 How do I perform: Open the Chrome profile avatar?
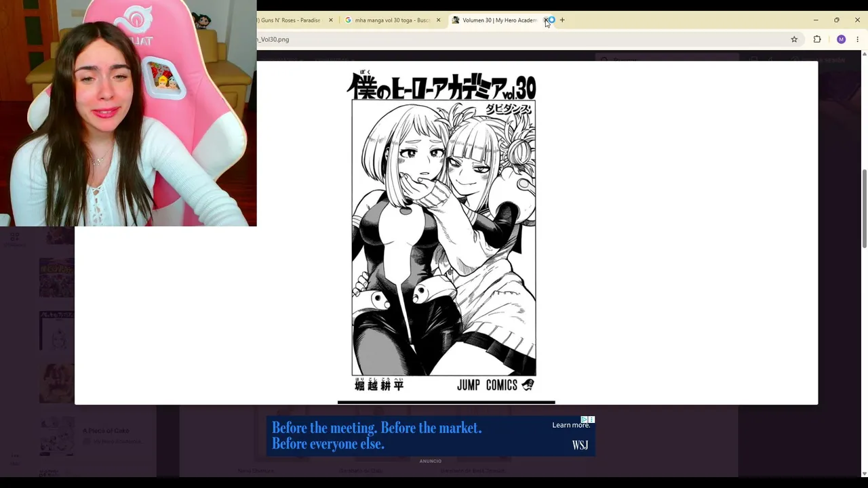click(x=841, y=39)
